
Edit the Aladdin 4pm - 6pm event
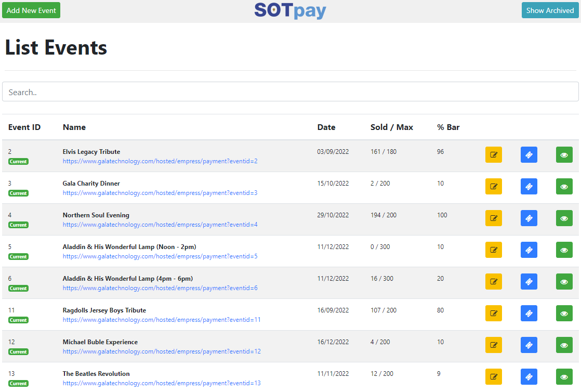pyautogui.click(x=493, y=282)
